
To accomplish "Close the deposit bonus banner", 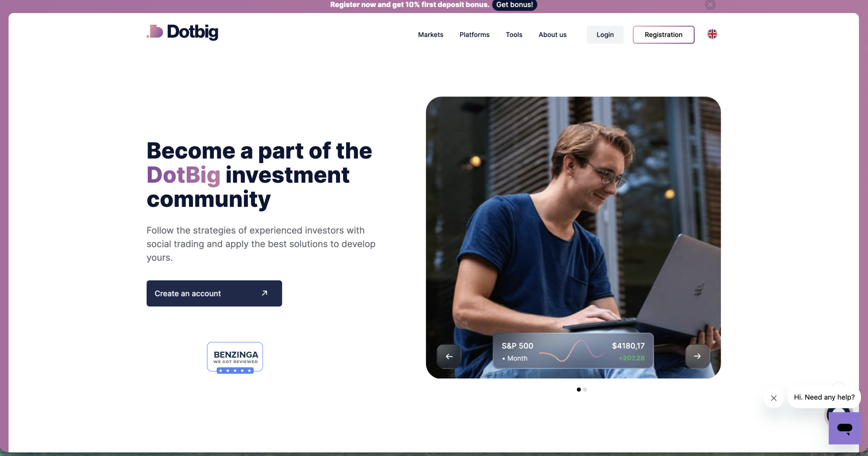I will click(x=710, y=5).
